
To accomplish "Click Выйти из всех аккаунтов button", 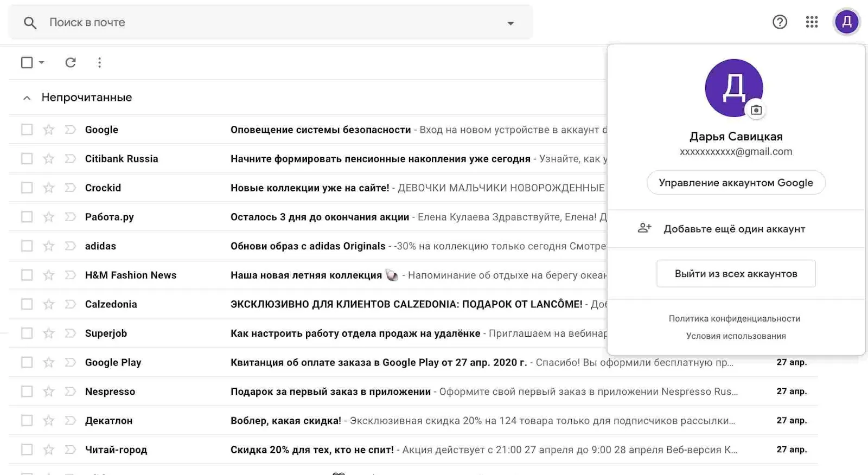I will pos(736,274).
